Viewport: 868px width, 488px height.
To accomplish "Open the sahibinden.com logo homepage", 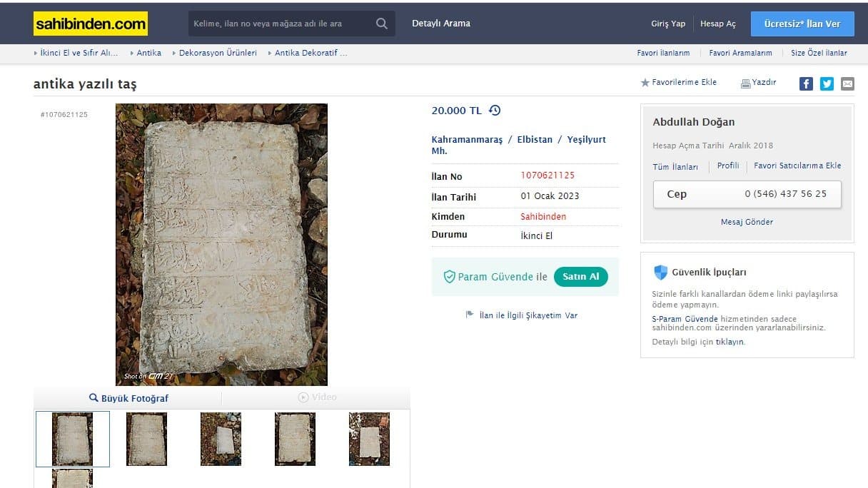I will [x=91, y=24].
